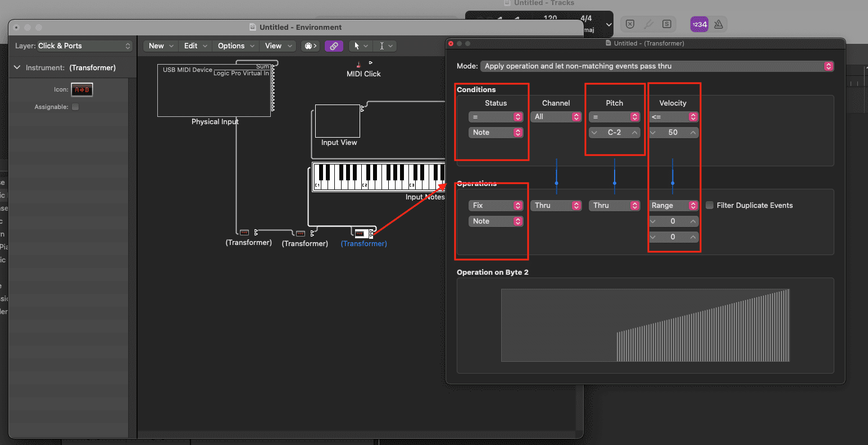Open the Channel operation Thru dropdown
868x445 pixels.
coord(556,206)
